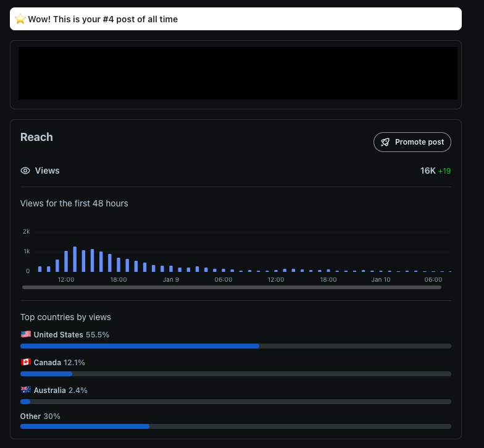Viewport: 484px width, 448px height.
Task: Click the rocket icon in Promote post
Action: coord(385,142)
